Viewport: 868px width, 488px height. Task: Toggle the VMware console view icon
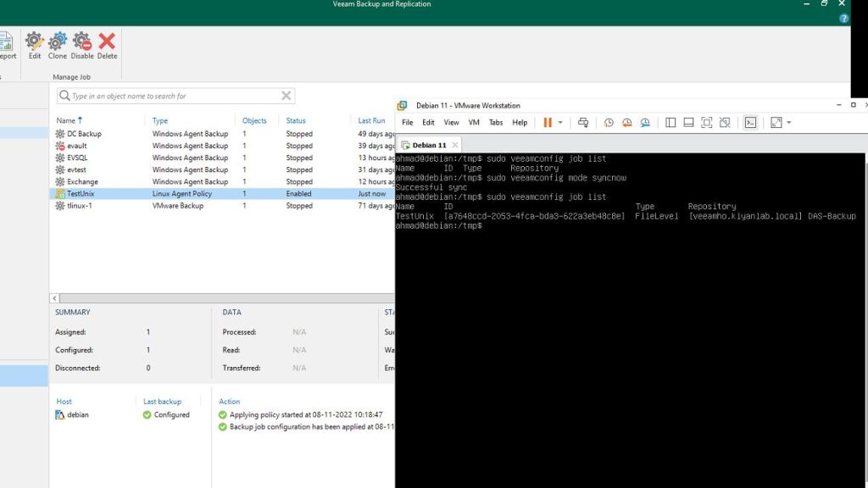[x=750, y=123]
